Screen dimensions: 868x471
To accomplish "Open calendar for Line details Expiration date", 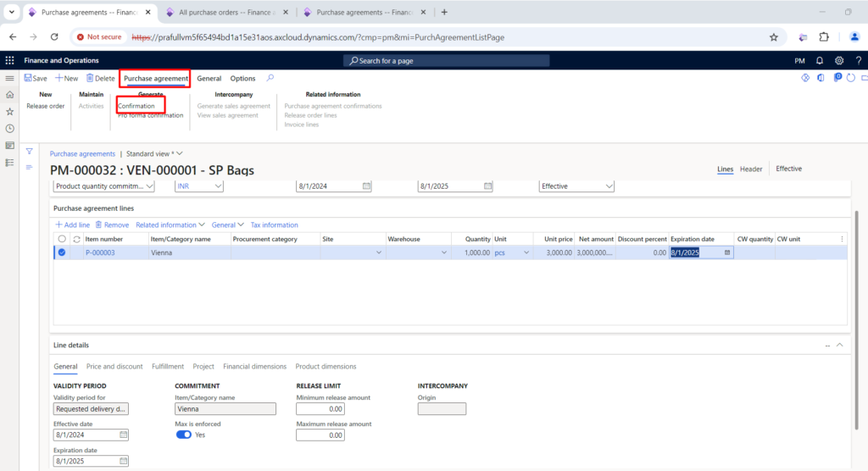I will pyautogui.click(x=123, y=461).
